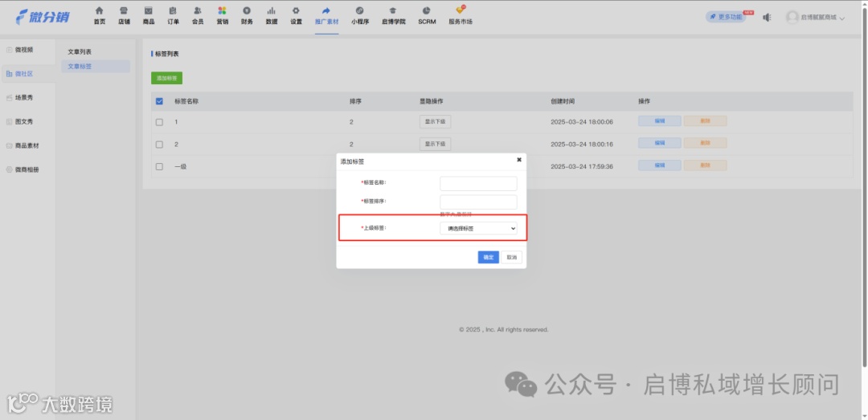
Task: Open the 会员 members icon in top navigation
Action: pos(198,11)
